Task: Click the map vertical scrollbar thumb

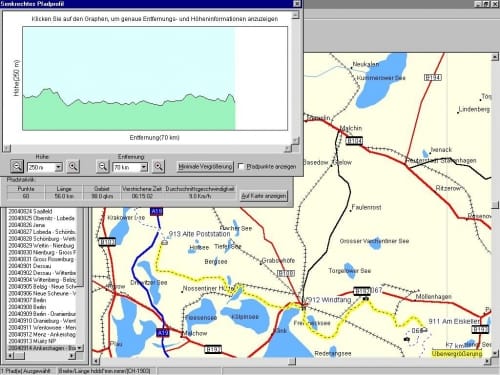Action: pos(495,205)
